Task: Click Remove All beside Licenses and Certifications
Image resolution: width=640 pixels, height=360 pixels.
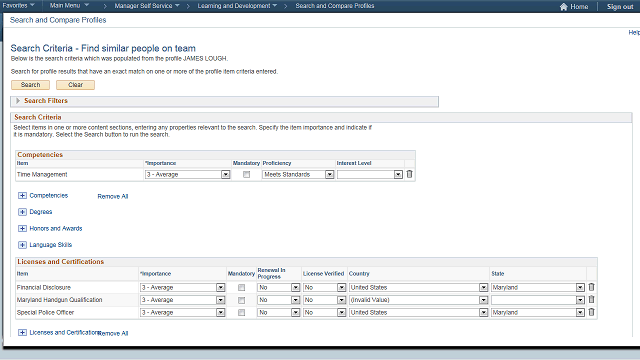Action: coord(113,333)
